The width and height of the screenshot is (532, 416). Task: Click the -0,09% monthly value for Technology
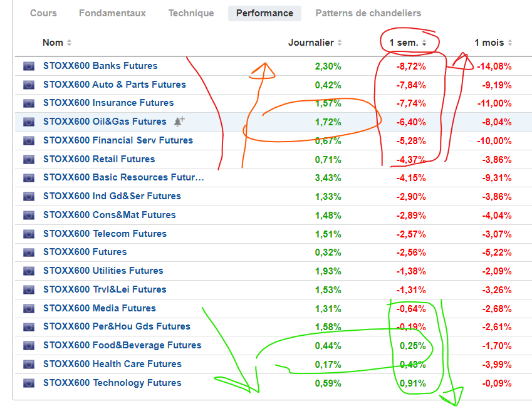coord(497,383)
